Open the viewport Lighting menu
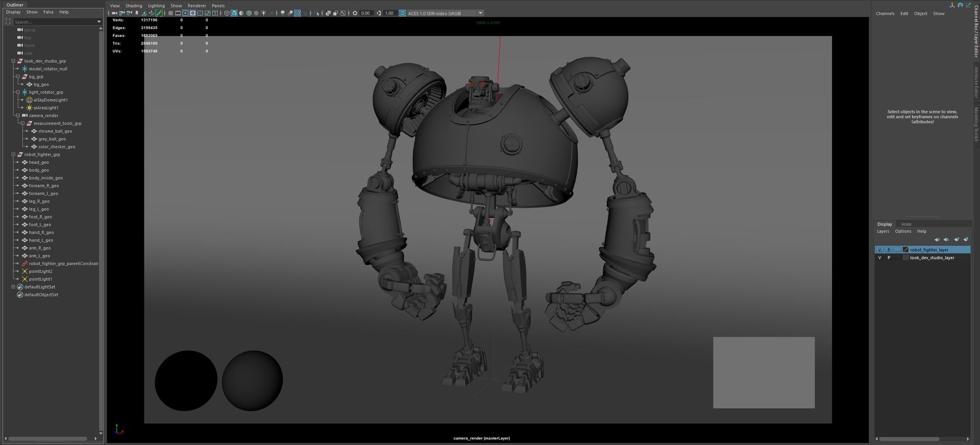The image size is (980, 445). (156, 6)
